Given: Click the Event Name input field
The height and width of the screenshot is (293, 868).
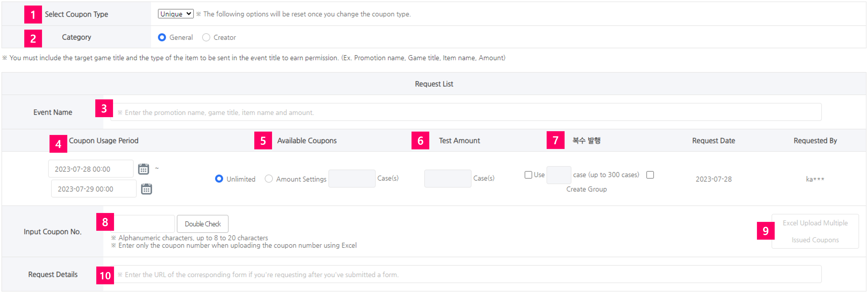Looking at the screenshot, I should click(x=466, y=112).
